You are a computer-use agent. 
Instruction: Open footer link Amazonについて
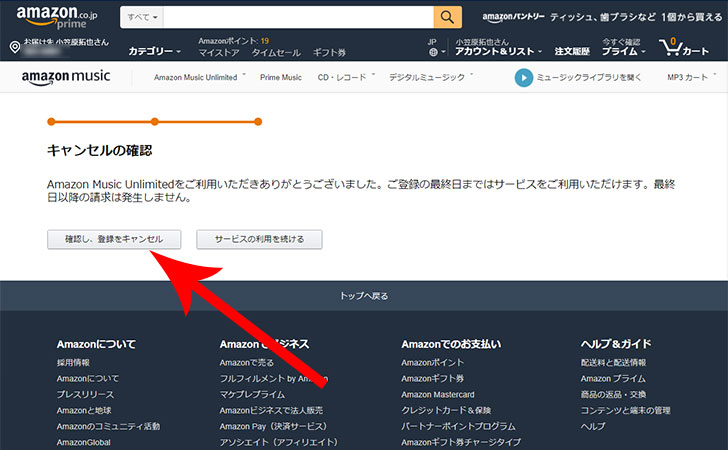88,378
